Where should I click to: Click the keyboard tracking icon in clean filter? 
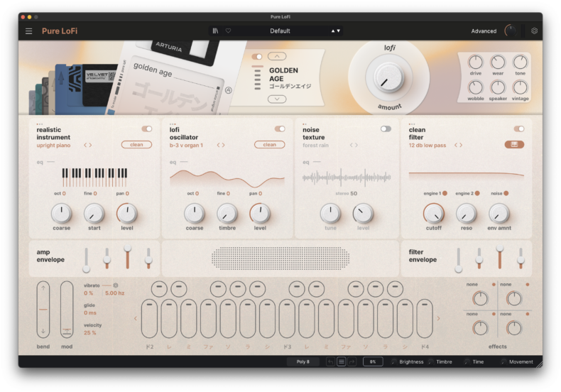tap(514, 145)
